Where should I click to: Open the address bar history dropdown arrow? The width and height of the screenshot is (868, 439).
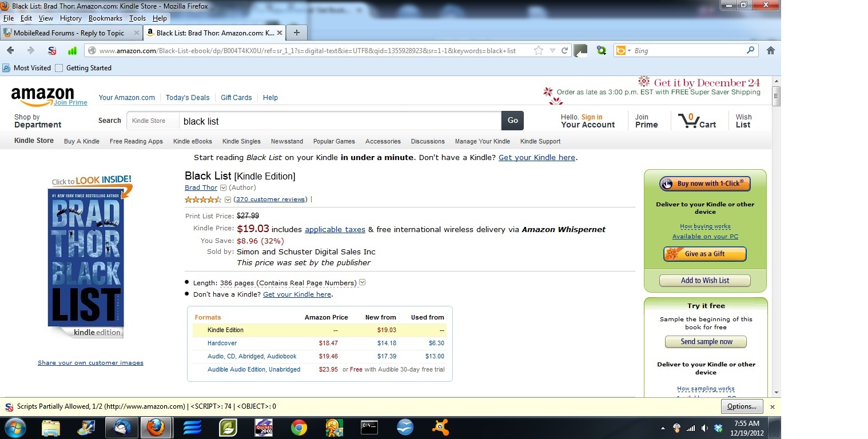[x=552, y=51]
